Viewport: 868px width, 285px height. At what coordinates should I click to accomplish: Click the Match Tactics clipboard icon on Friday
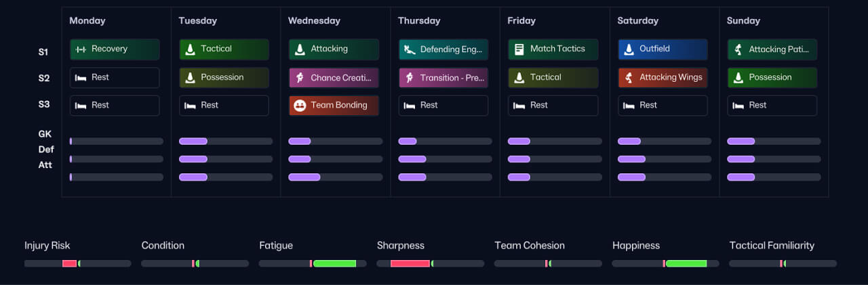click(x=519, y=49)
